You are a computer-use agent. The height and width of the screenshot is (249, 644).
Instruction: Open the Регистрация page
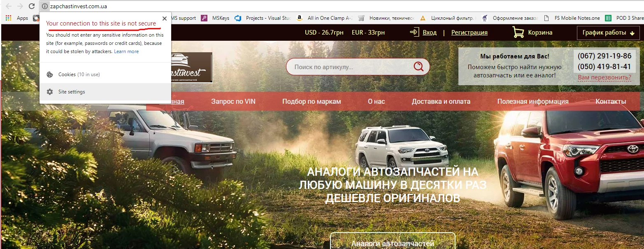[469, 32]
